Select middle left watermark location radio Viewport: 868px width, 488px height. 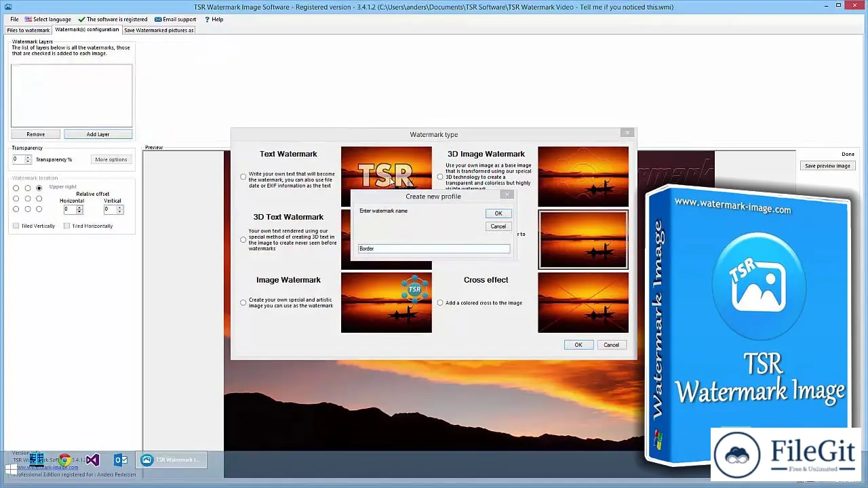(16, 199)
